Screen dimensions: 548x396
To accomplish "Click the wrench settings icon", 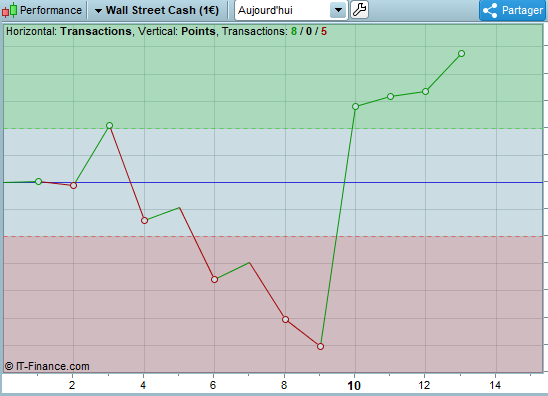I will [x=359, y=10].
